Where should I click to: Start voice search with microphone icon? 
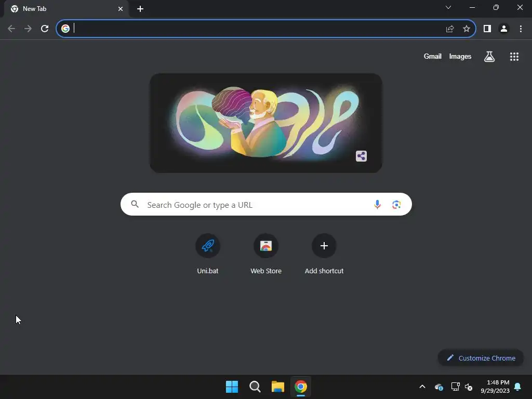pyautogui.click(x=377, y=205)
